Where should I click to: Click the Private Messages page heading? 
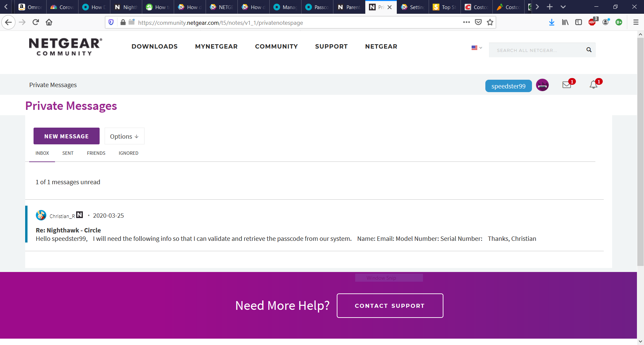click(x=71, y=106)
